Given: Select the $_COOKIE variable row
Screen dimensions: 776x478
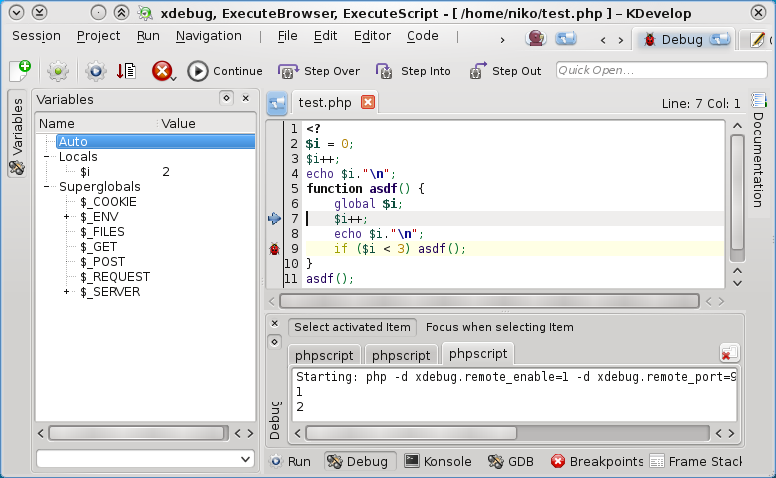Looking at the screenshot, I should tap(108, 202).
